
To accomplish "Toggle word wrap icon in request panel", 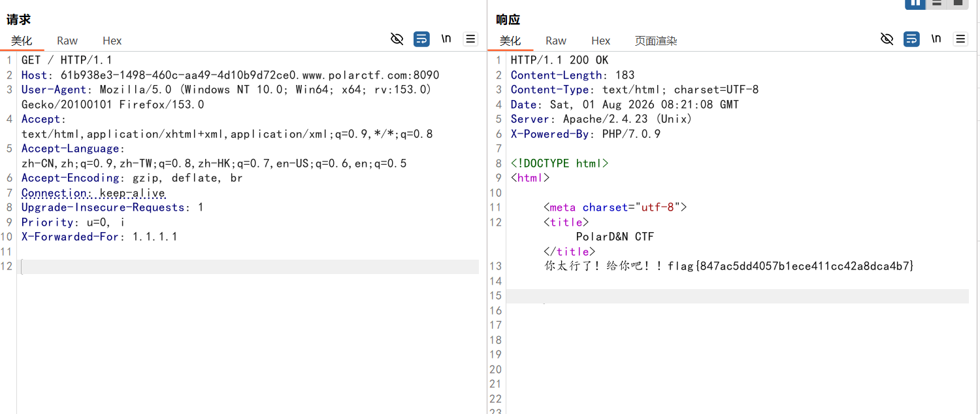I will [421, 39].
